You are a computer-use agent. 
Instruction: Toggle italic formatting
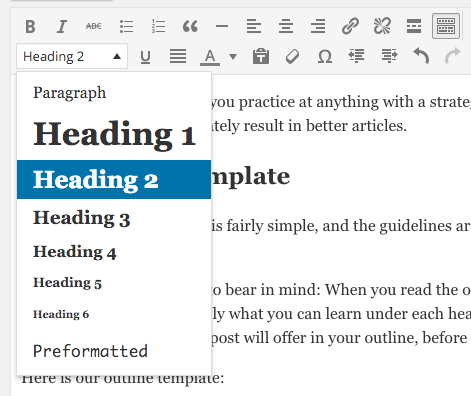62,26
